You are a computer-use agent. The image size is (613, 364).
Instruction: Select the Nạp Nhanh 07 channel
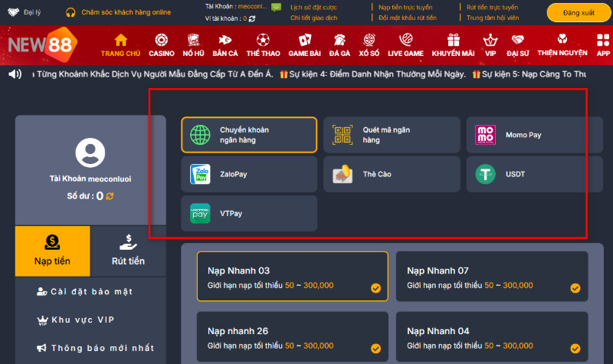pyautogui.click(x=492, y=277)
